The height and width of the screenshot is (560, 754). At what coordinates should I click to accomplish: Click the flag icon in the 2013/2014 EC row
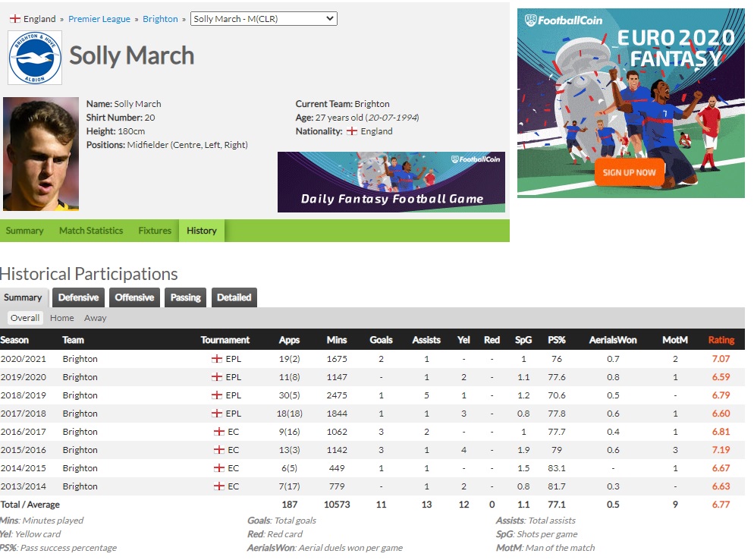point(218,486)
